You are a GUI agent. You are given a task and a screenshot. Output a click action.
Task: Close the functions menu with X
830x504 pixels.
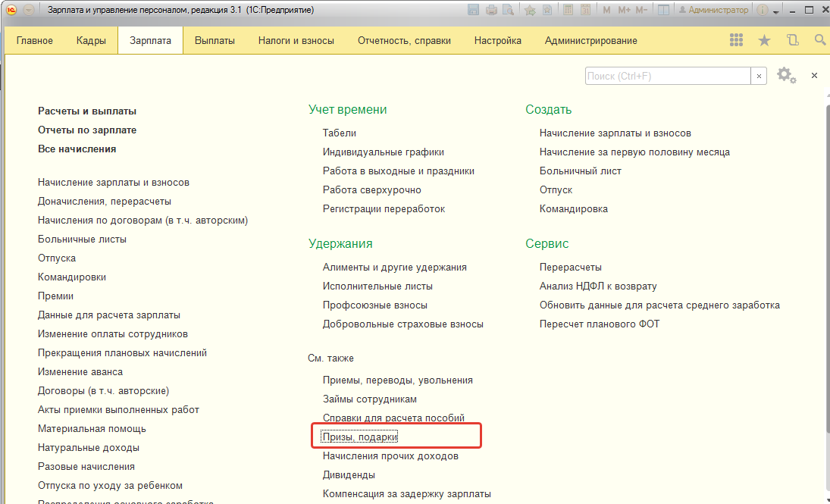(814, 76)
